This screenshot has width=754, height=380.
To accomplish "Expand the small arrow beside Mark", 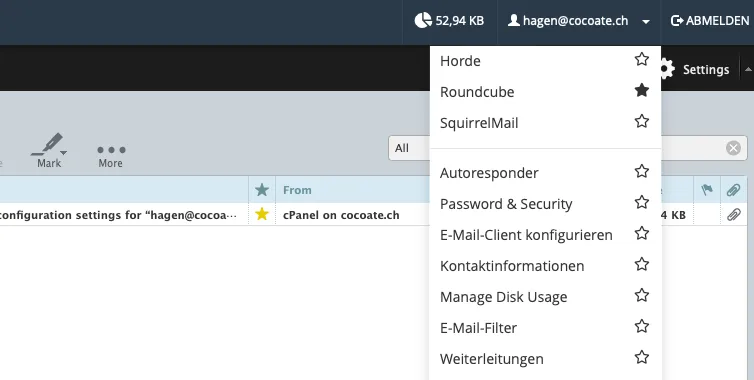I will [x=63, y=153].
